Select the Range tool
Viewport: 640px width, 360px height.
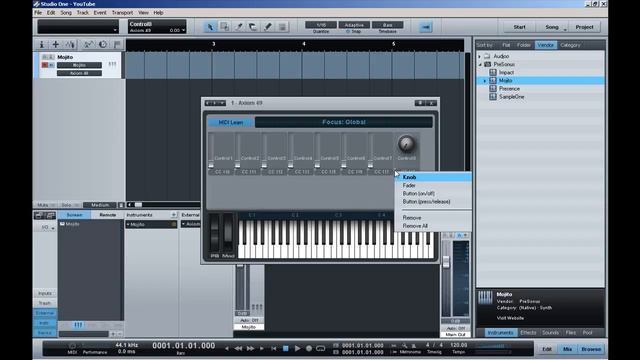click(x=224, y=27)
